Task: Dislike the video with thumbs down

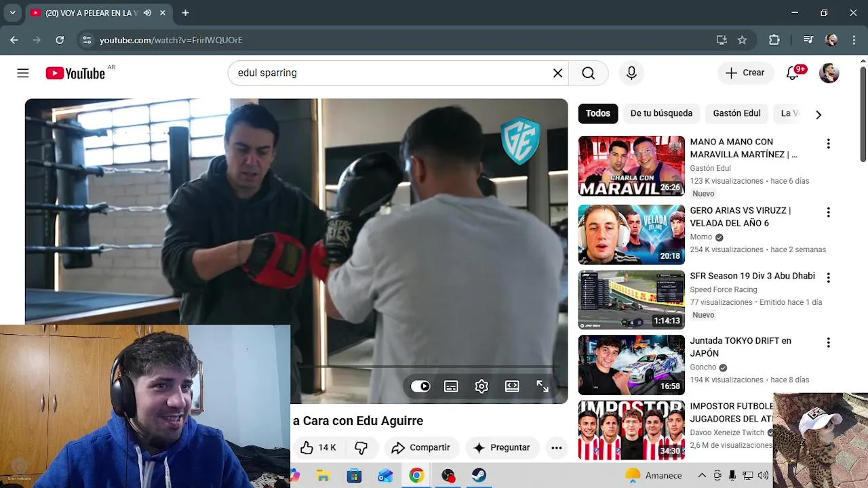Action: tap(361, 447)
